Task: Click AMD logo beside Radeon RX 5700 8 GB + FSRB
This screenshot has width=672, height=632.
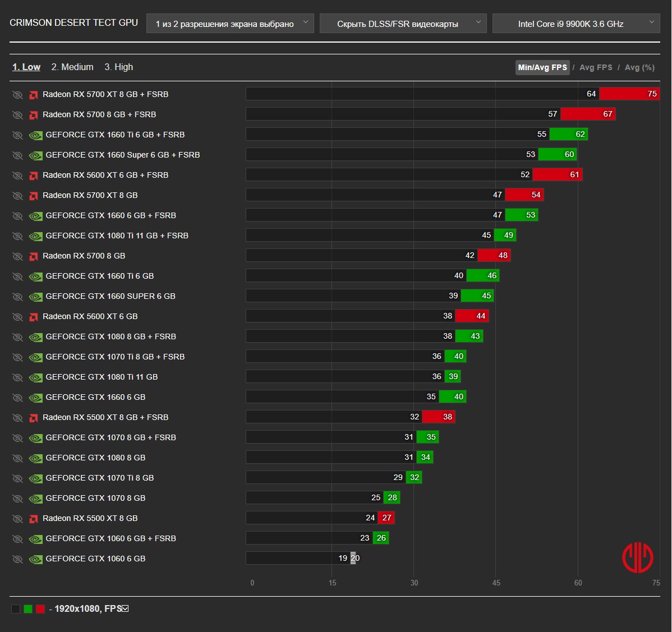Action: click(34, 115)
